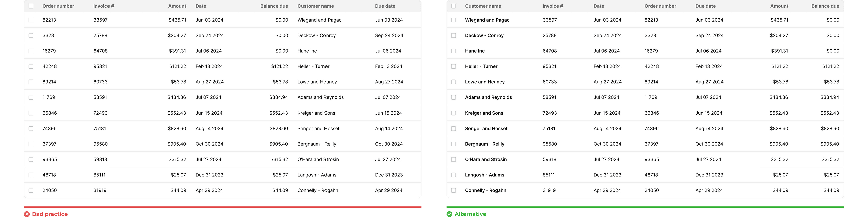
Task: Click invoice 95321 cell in left table
Action: coord(100,66)
